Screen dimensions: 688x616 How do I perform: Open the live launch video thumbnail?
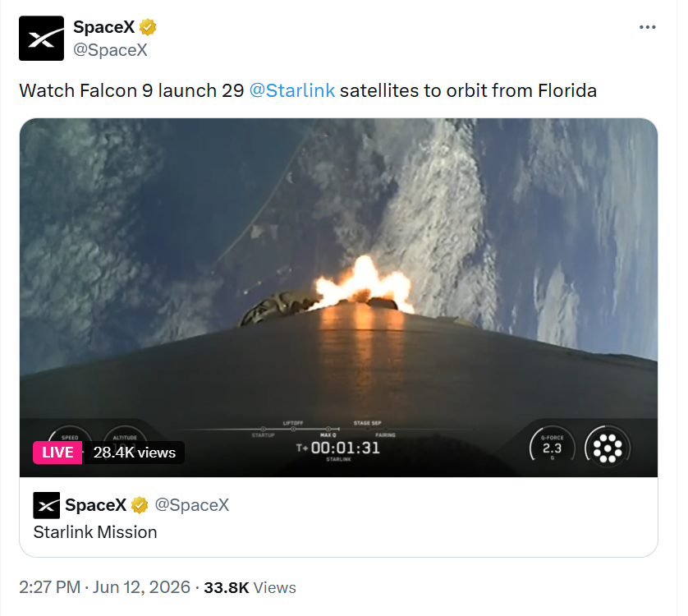click(338, 297)
